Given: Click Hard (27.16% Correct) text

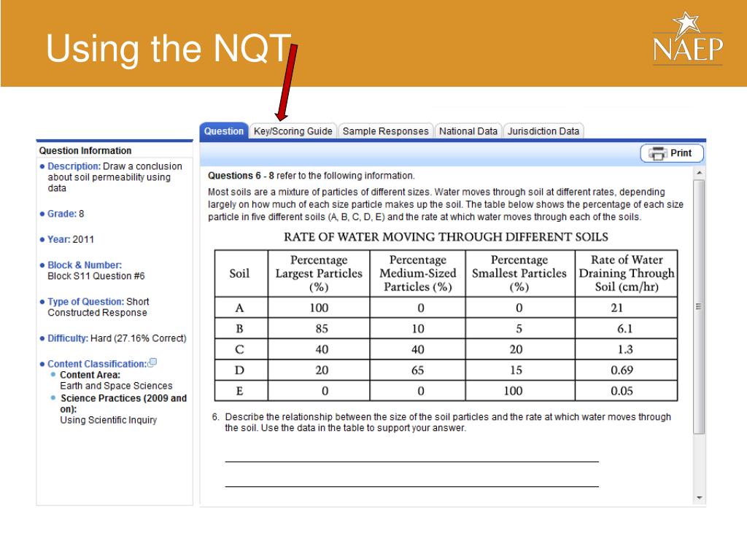Looking at the screenshot, I should (138, 338).
